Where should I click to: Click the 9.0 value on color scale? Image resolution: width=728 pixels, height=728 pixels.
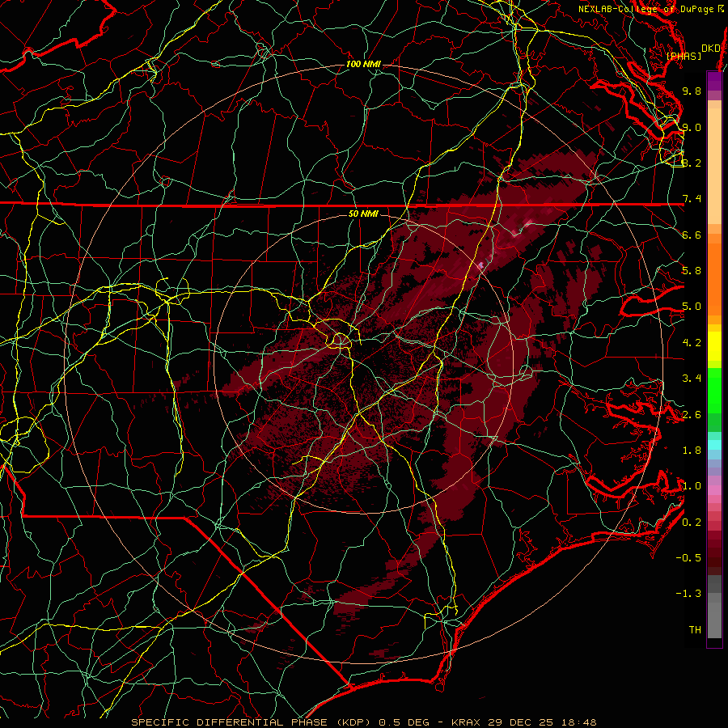click(692, 127)
